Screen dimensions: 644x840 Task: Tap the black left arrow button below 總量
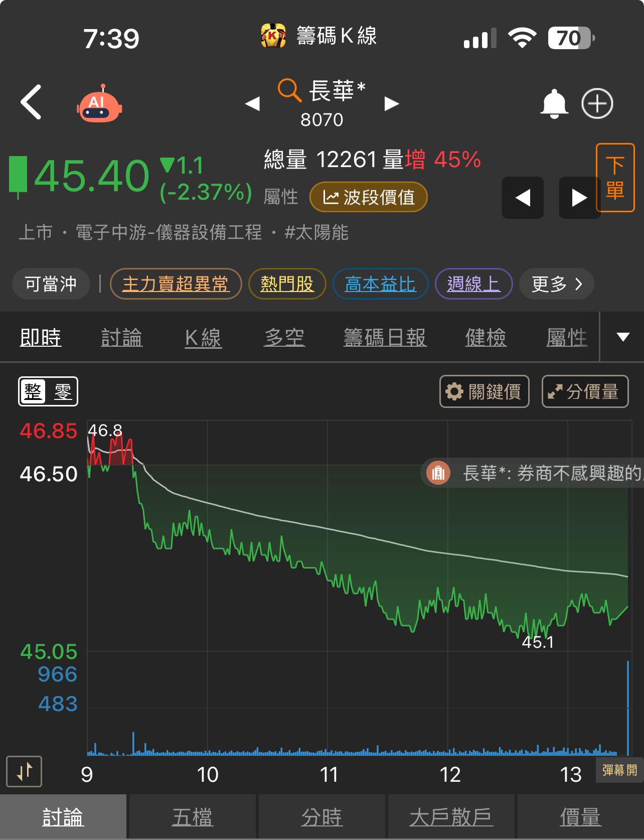523,198
